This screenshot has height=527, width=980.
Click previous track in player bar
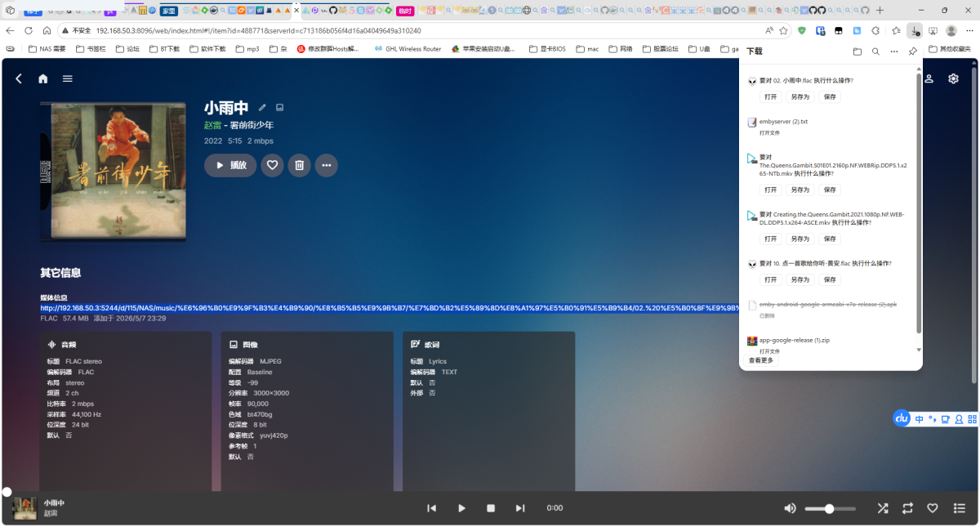pos(432,508)
